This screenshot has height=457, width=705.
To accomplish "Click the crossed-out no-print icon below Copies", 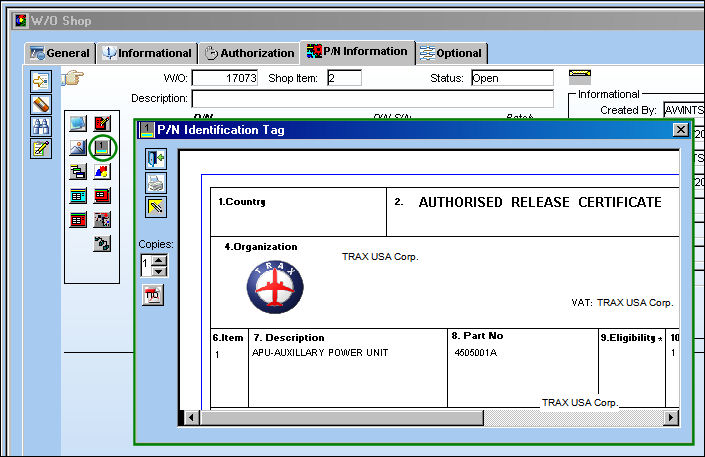I will click(x=153, y=295).
